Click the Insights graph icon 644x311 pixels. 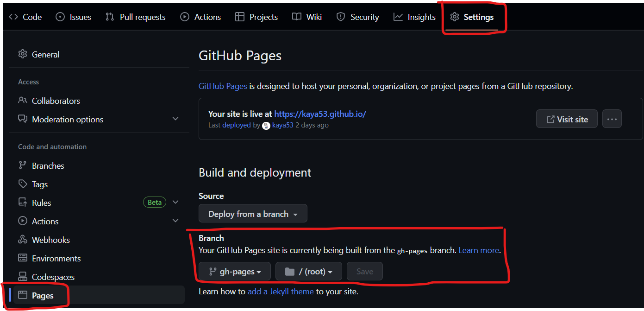click(399, 17)
